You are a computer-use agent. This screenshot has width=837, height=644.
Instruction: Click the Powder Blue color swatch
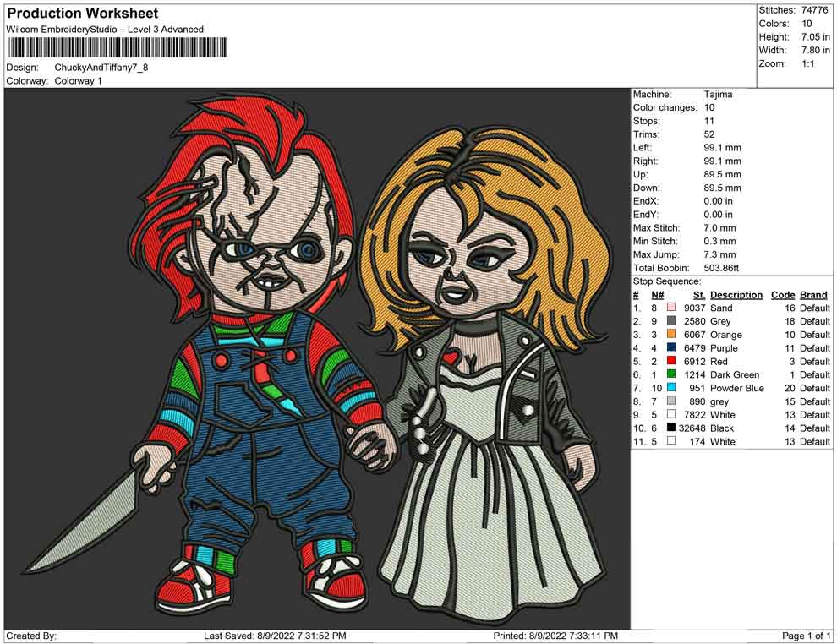[x=671, y=388]
